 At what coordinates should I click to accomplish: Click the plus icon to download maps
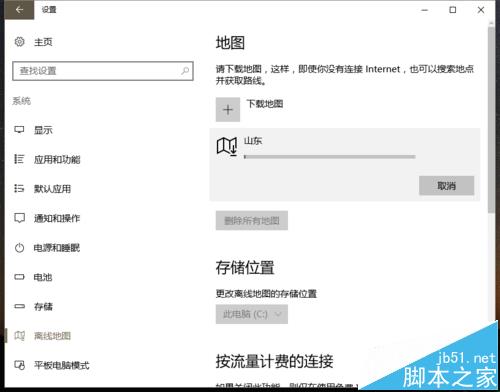tap(228, 110)
